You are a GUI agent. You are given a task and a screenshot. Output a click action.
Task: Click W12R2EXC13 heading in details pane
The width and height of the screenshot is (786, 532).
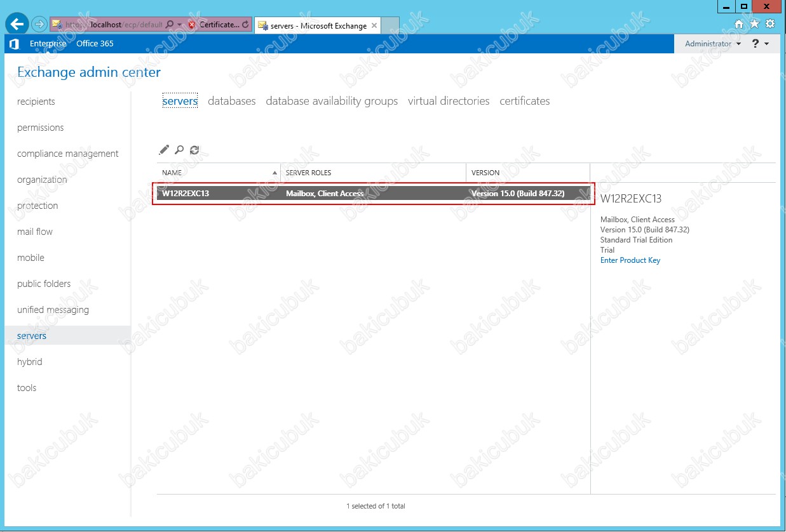pyautogui.click(x=631, y=199)
